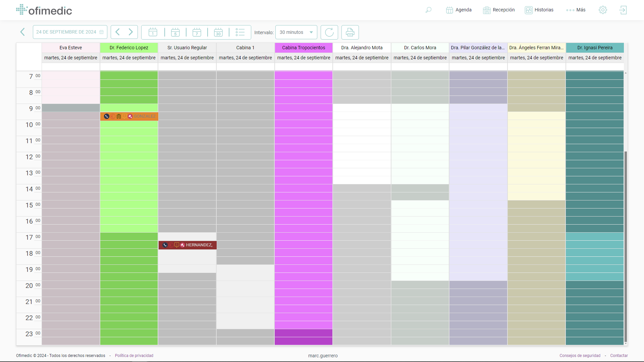
Task: Go to next day arrow
Action: click(131, 32)
